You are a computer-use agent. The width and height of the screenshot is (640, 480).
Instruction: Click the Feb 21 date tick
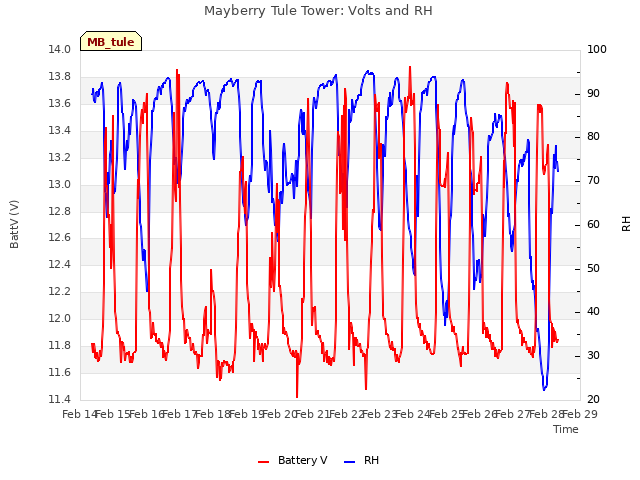tap(312, 414)
